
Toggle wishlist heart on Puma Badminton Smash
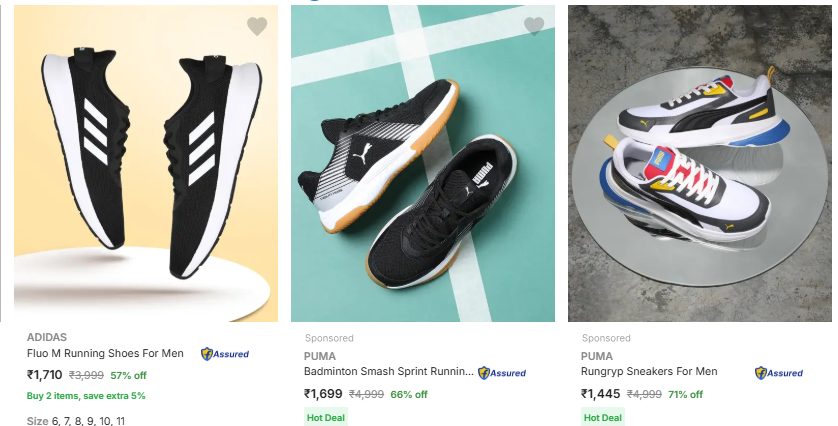coord(534,26)
